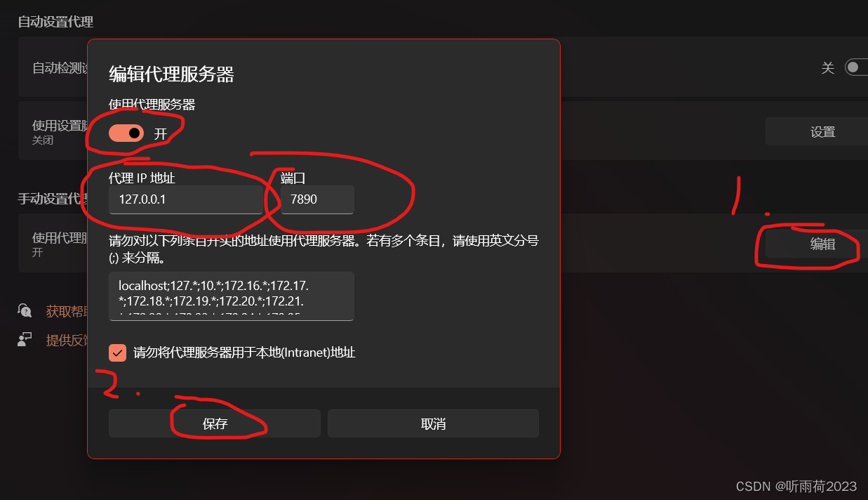Click the 代理 IP 地址 field with 127.0.0.1

click(186, 199)
